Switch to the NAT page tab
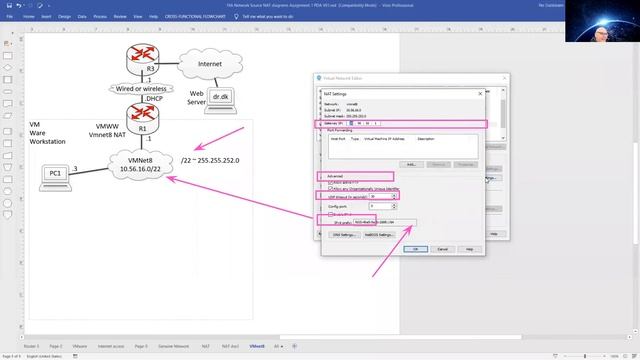Viewport: 640px width, 360px height. [x=205, y=346]
